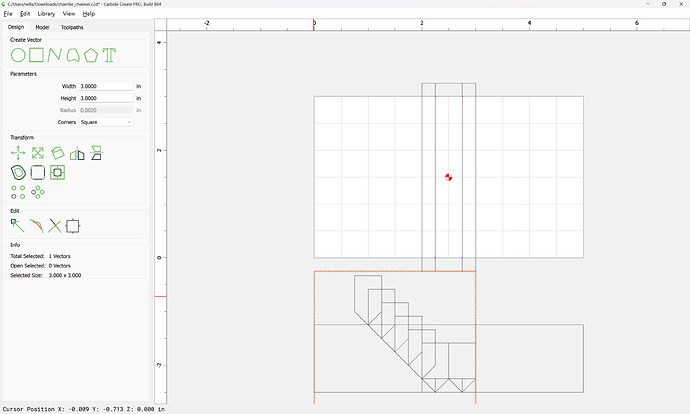The height and width of the screenshot is (414, 690).
Task: Open the Help menu
Action: pyautogui.click(x=89, y=14)
